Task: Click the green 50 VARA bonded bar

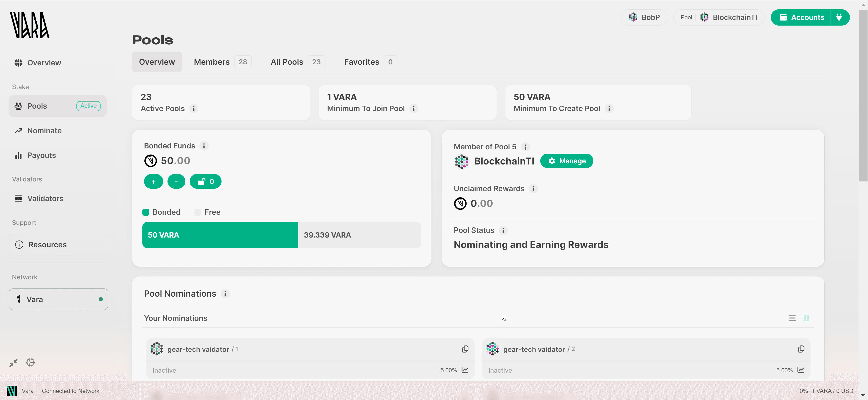Action: (x=220, y=235)
